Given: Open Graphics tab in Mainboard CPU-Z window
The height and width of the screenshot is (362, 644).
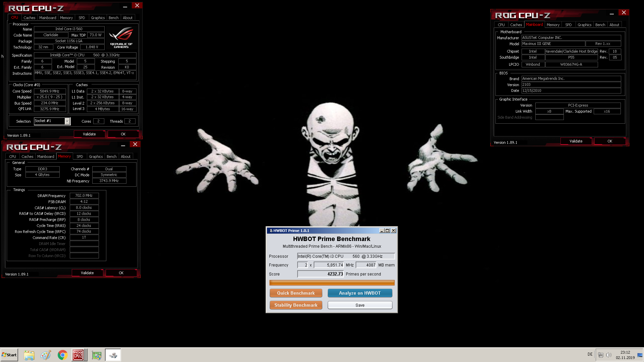Looking at the screenshot, I should (x=585, y=25).
